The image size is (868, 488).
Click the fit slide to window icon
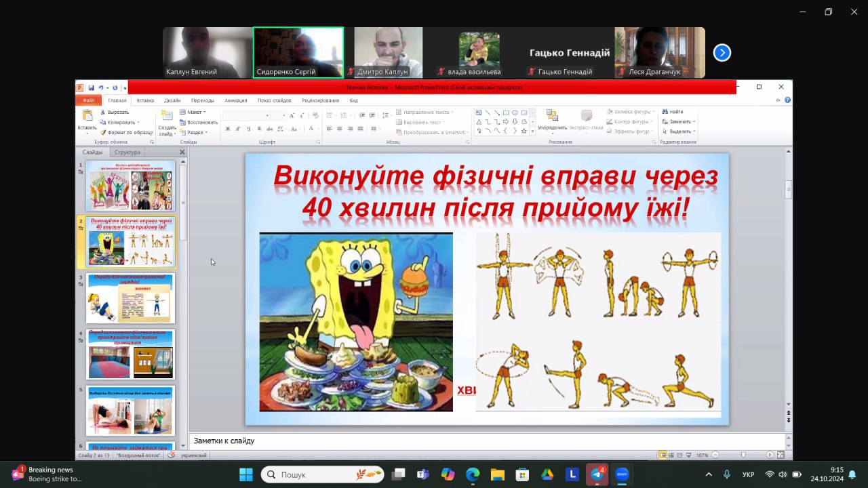click(x=781, y=455)
